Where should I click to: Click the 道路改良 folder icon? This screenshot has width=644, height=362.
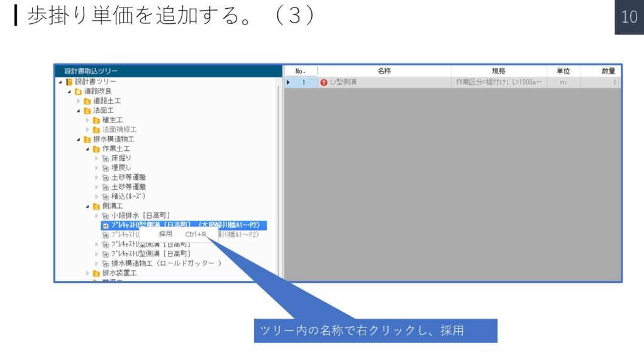[78, 91]
